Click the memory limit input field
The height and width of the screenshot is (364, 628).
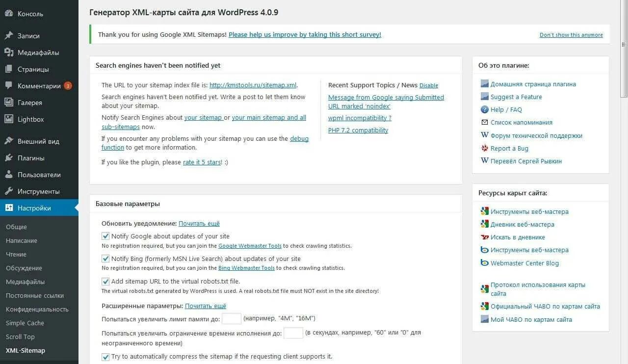click(232, 319)
